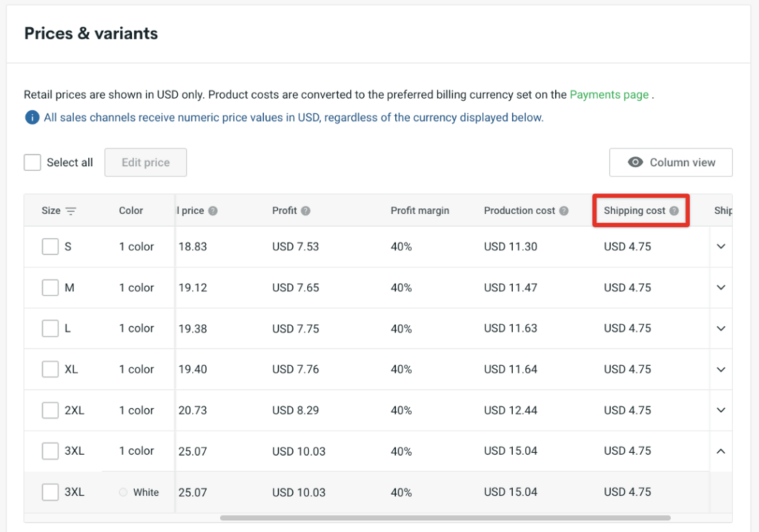Open the Payments page link
Image resolution: width=759 pixels, height=532 pixels.
[609, 94]
